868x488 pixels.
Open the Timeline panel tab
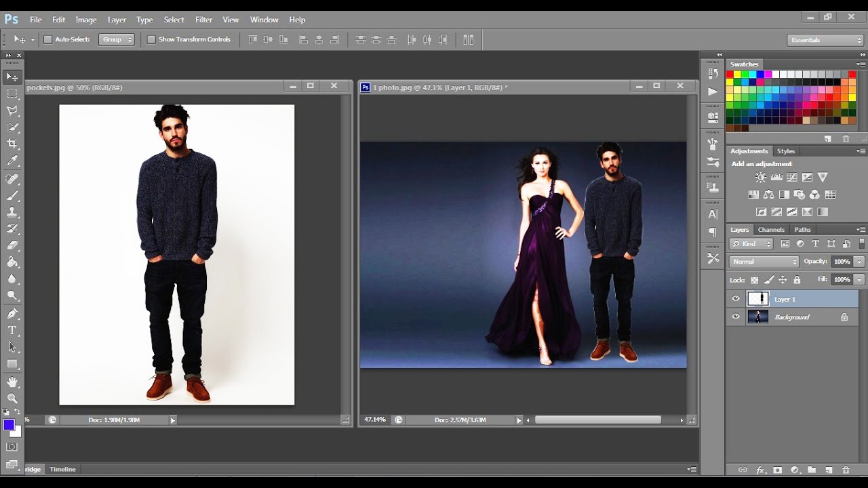point(62,469)
